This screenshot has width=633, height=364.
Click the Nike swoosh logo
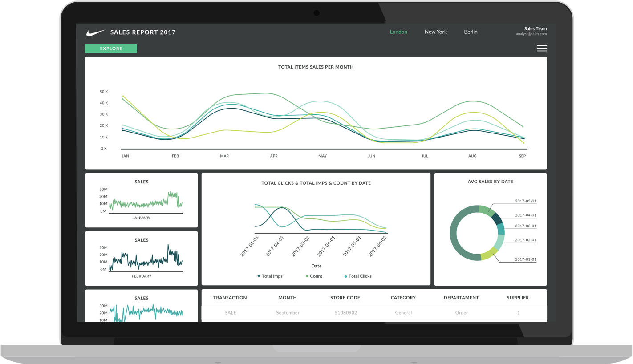point(95,32)
